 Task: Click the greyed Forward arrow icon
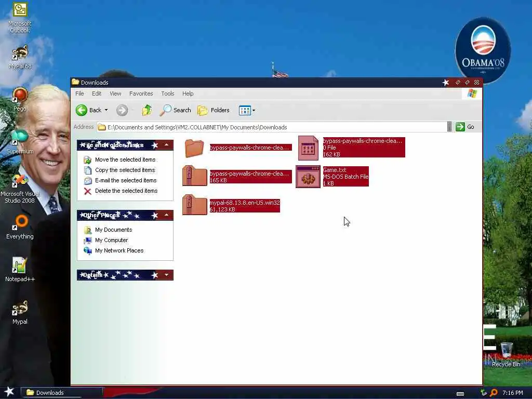(122, 110)
